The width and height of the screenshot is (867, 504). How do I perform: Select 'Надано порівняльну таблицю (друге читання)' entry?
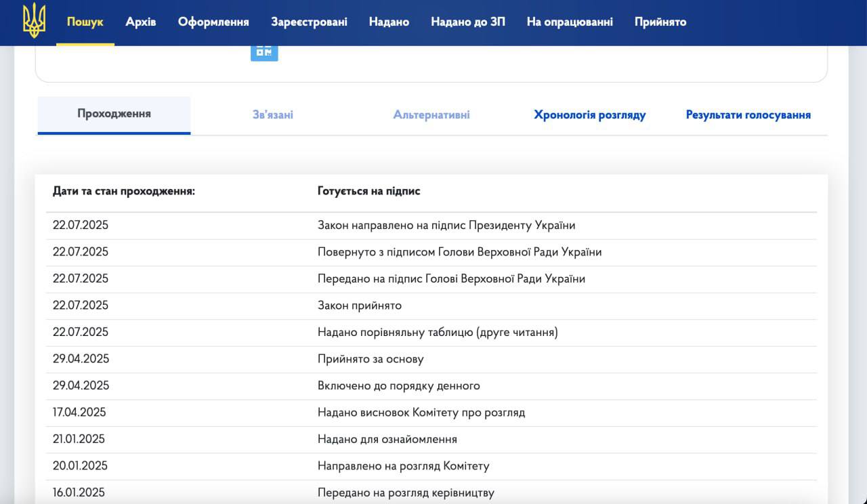tap(438, 332)
